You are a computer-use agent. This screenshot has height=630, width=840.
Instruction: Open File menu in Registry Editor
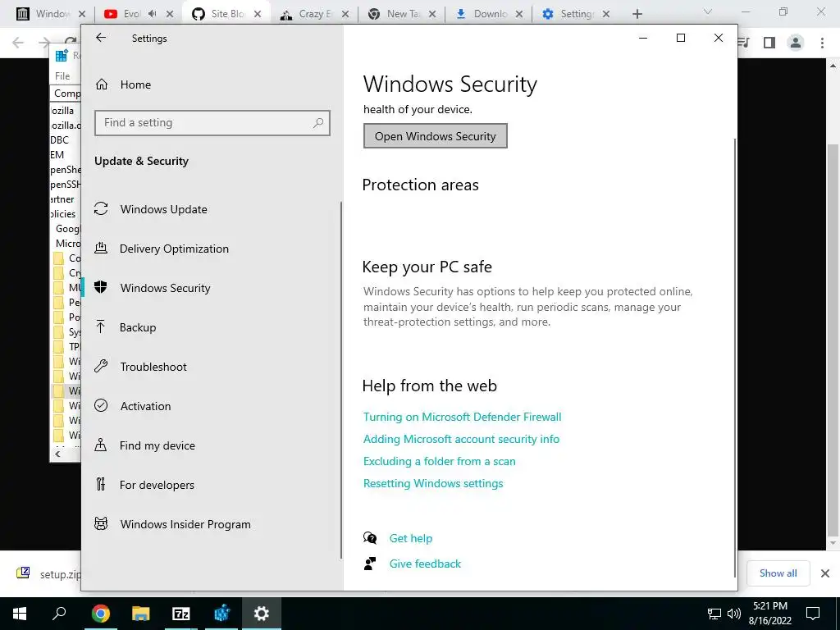62,76
